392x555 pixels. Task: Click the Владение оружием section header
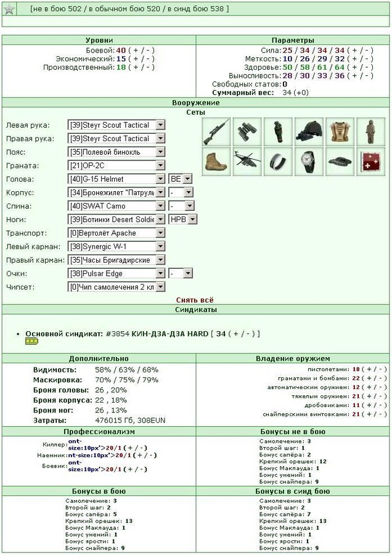click(x=293, y=358)
